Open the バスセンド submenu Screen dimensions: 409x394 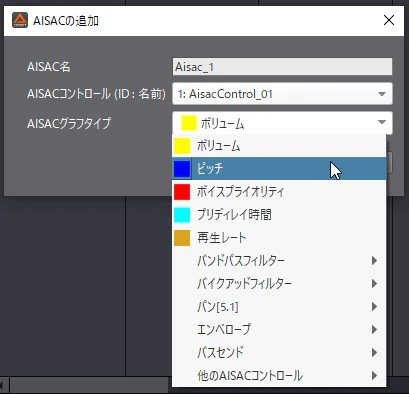coord(279,352)
